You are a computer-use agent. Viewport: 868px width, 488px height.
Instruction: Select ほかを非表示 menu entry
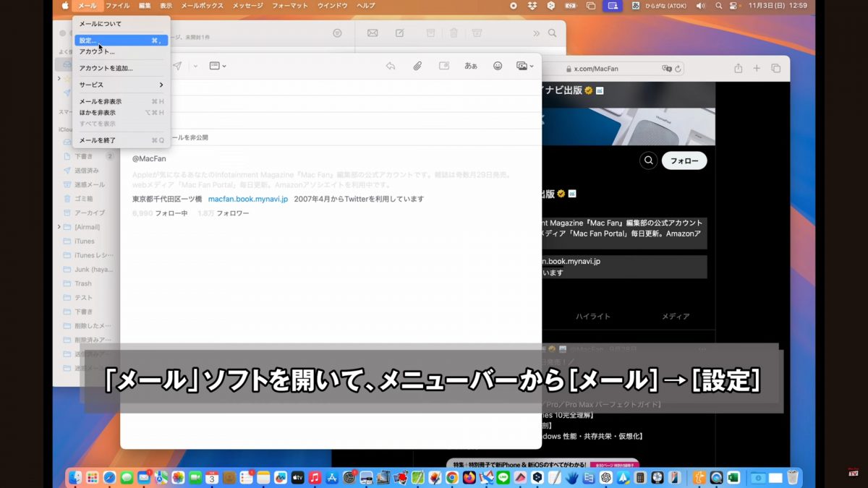(122, 113)
